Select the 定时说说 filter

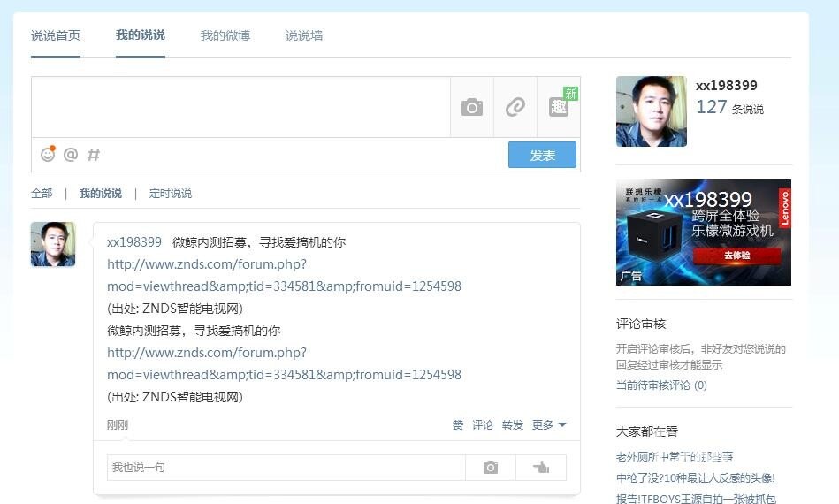[170, 193]
